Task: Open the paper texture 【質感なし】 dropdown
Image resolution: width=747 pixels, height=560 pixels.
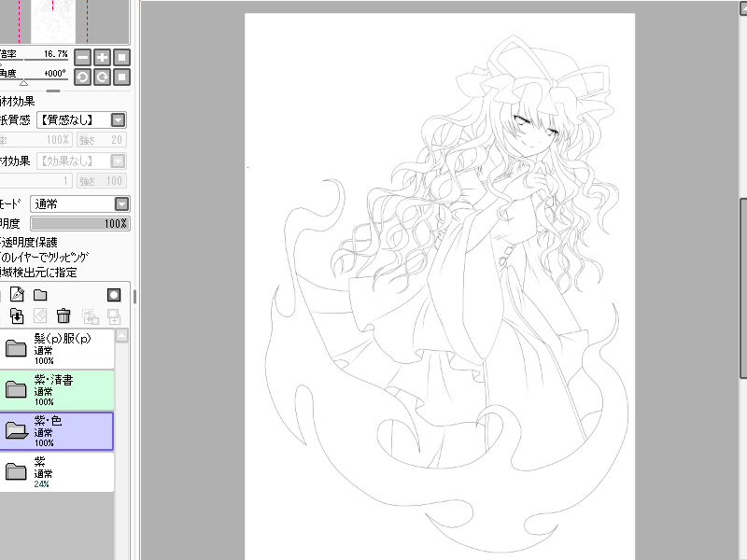Action: pos(81,120)
